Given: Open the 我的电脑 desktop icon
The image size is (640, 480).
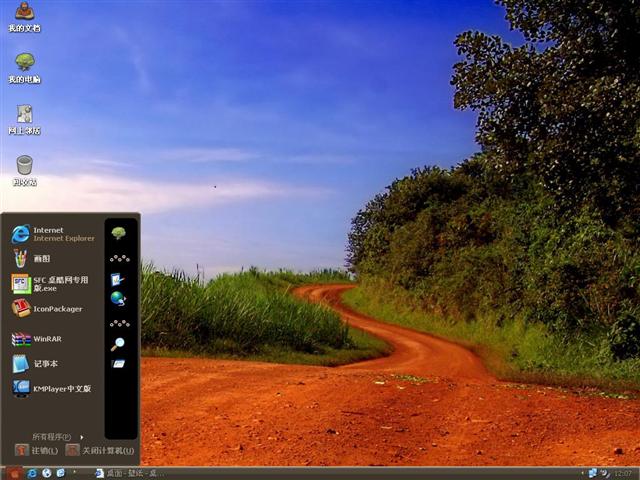Looking at the screenshot, I should tap(24, 68).
